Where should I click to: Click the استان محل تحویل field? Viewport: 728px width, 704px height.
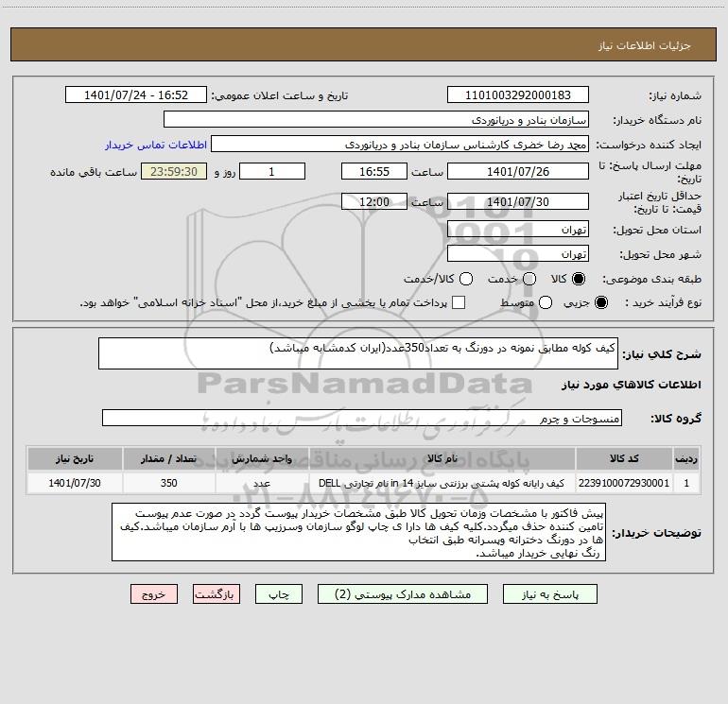point(518,229)
